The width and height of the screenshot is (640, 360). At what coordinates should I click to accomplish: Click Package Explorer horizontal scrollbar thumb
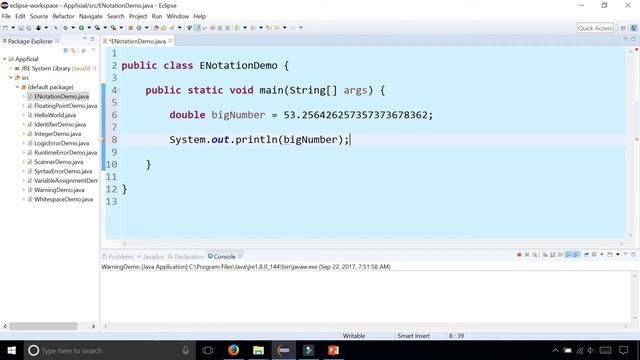click(43, 327)
